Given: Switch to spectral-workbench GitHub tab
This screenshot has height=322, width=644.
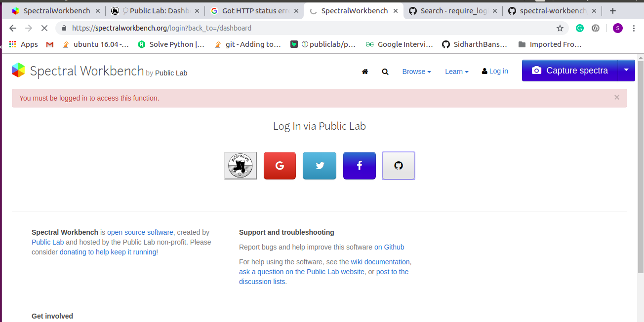Looking at the screenshot, I should 552,11.
